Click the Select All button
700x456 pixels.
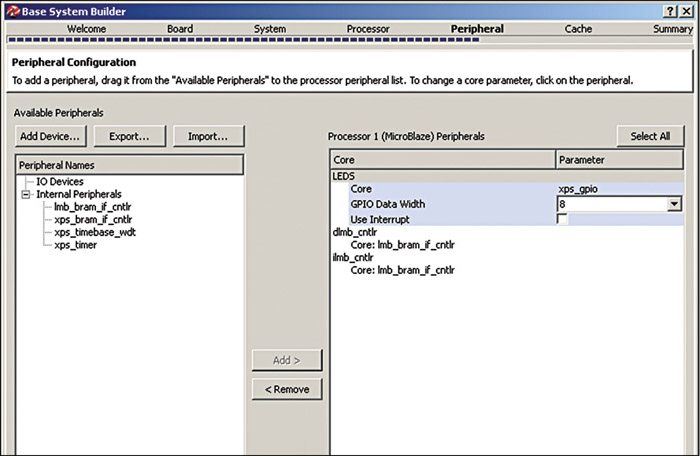point(650,136)
